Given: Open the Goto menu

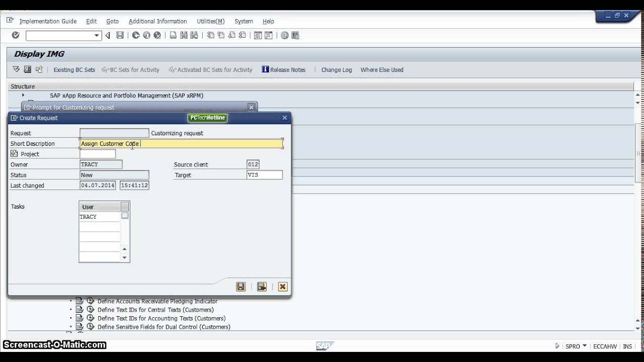Looking at the screenshot, I should tap(112, 21).
